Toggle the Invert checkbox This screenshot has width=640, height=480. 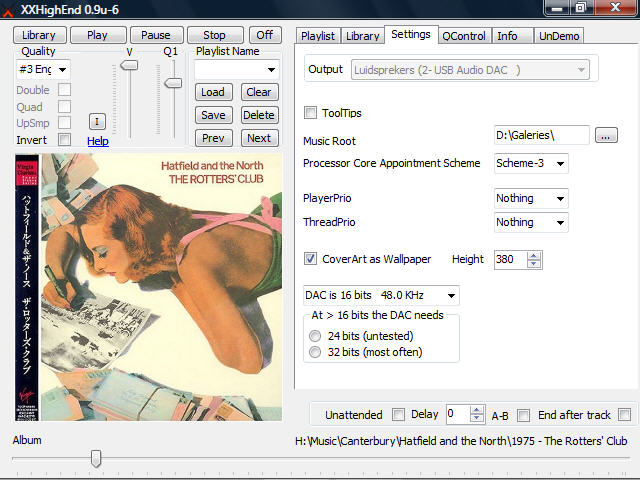coord(64,140)
